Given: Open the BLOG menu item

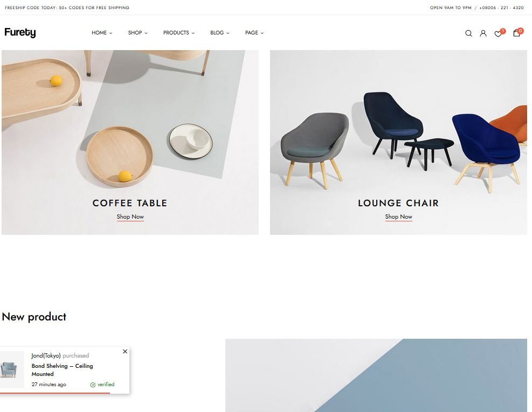Looking at the screenshot, I should pyautogui.click(x=219, y=33).
